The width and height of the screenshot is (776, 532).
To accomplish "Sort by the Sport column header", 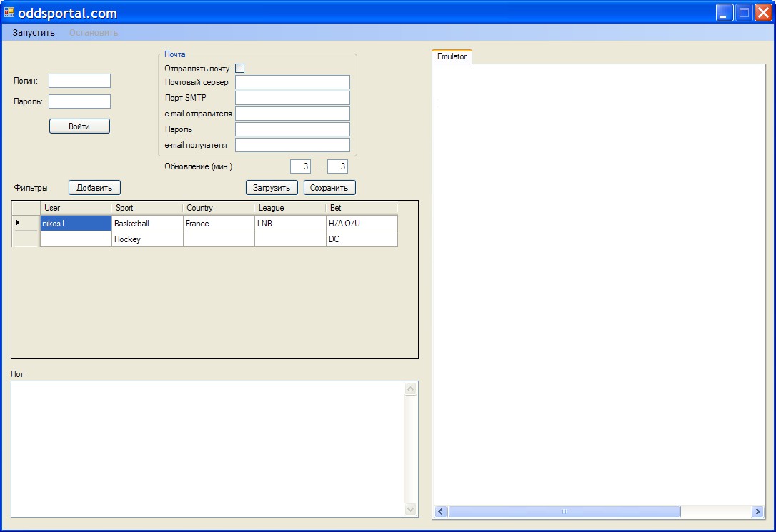I will (x=147, y=208).
